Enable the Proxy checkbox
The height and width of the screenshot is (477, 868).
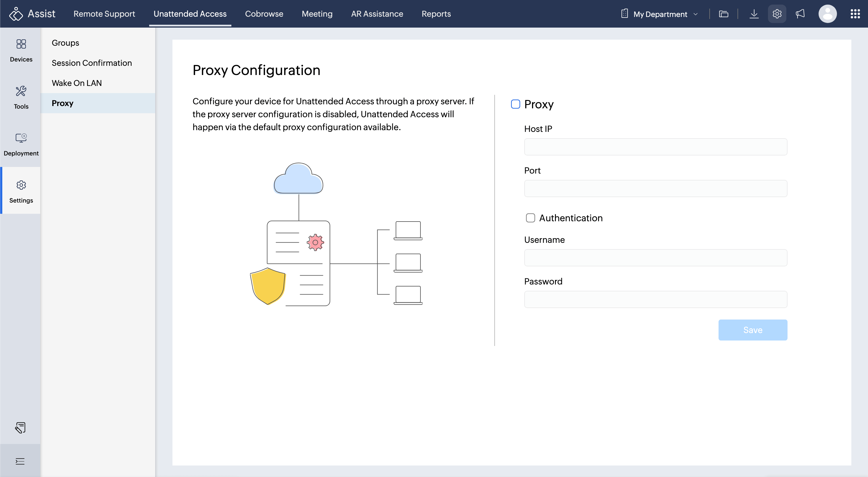[x=515, y=104]
